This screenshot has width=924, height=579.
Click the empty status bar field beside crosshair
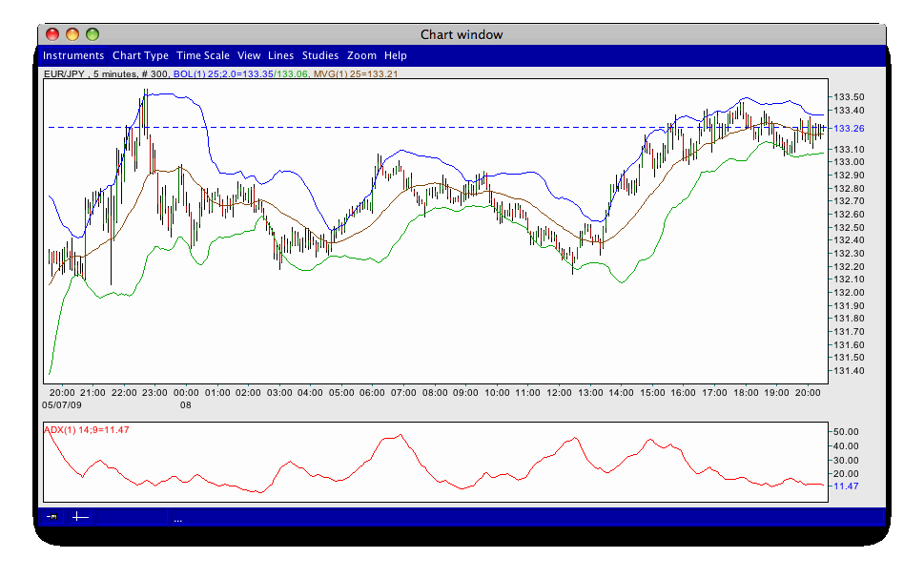[x=132, y=517]
